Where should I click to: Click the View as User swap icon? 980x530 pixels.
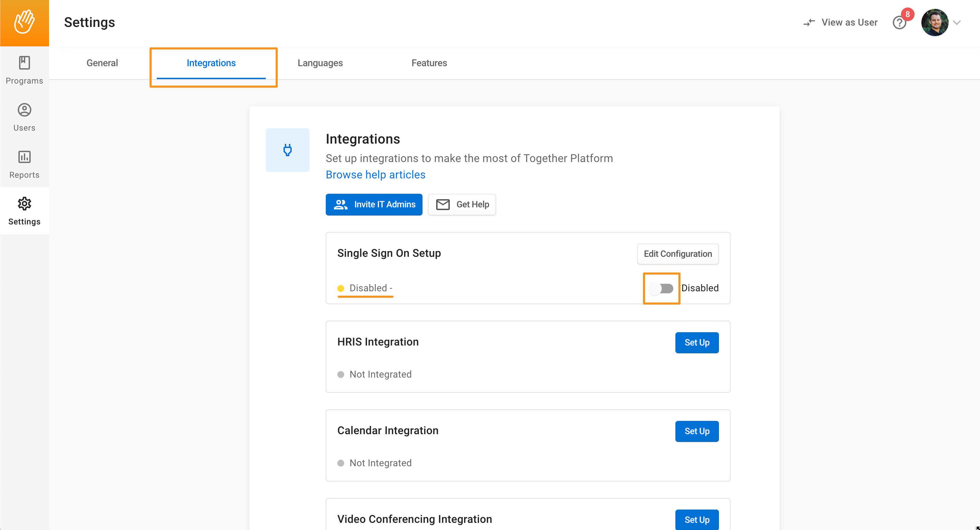tap(809, 23)
